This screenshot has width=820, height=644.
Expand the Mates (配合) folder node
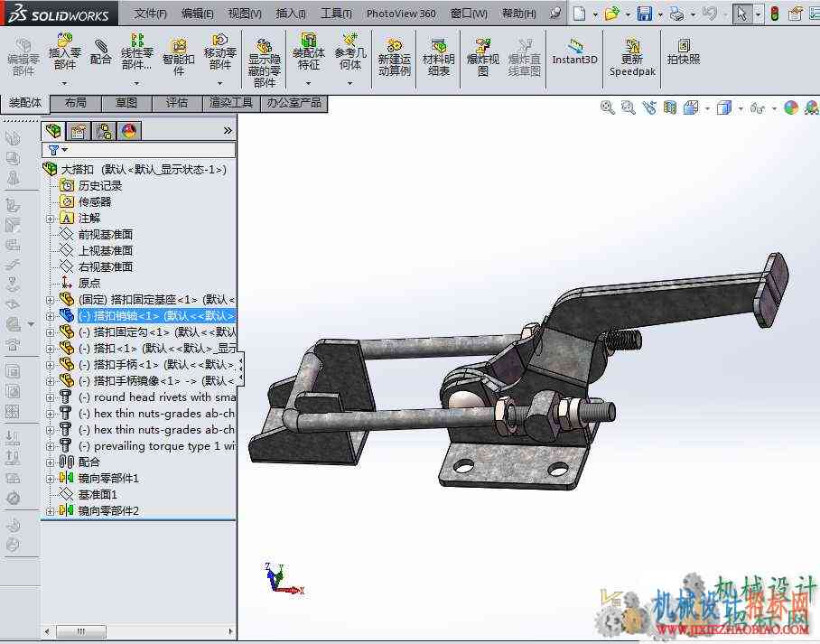[51, 462]
